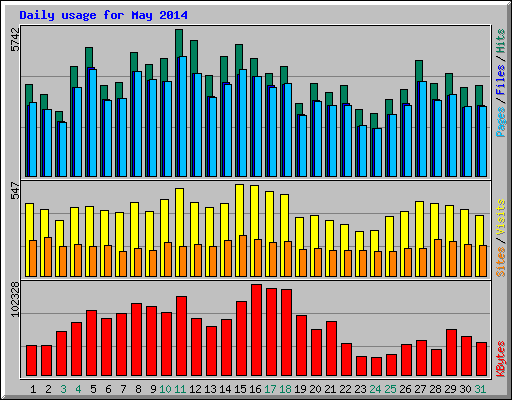Click green weekend day label 10
512x400 pixels.
(x=165, y=389)
